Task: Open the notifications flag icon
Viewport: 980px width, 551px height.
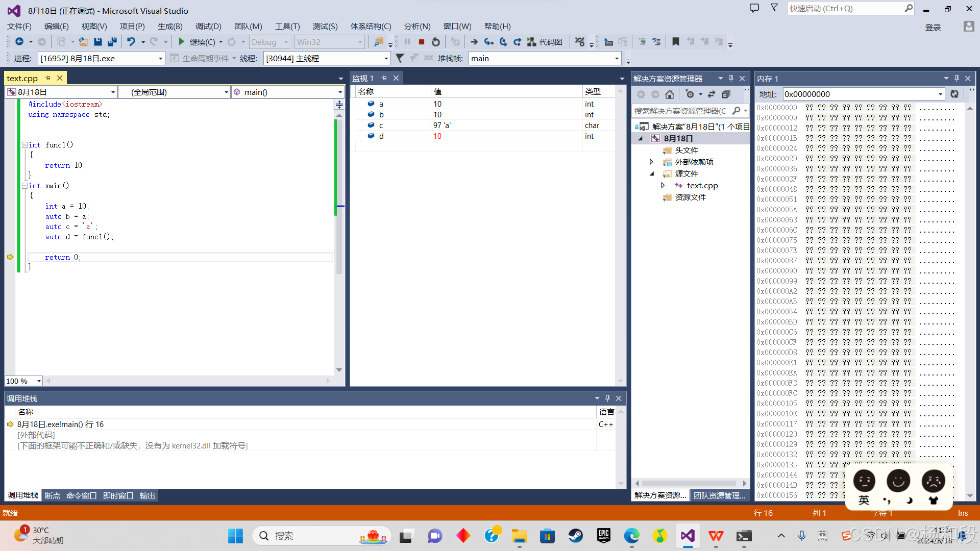Action: 774,8
